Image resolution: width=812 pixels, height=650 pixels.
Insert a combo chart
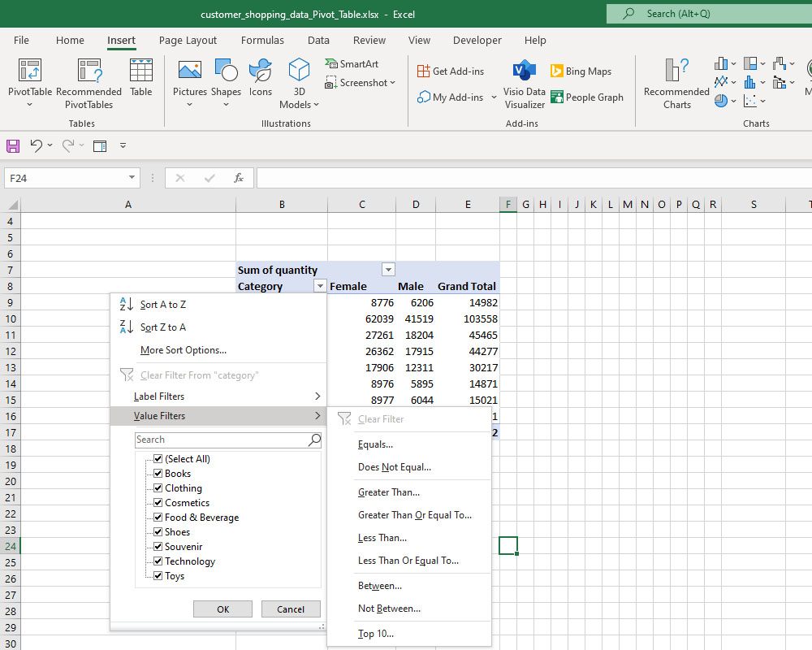click(x=780, y=82)
